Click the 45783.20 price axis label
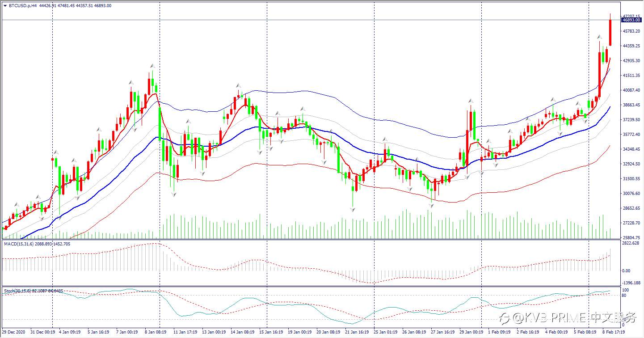The width and height of the screenshot is (644, 338). [632, 31]
